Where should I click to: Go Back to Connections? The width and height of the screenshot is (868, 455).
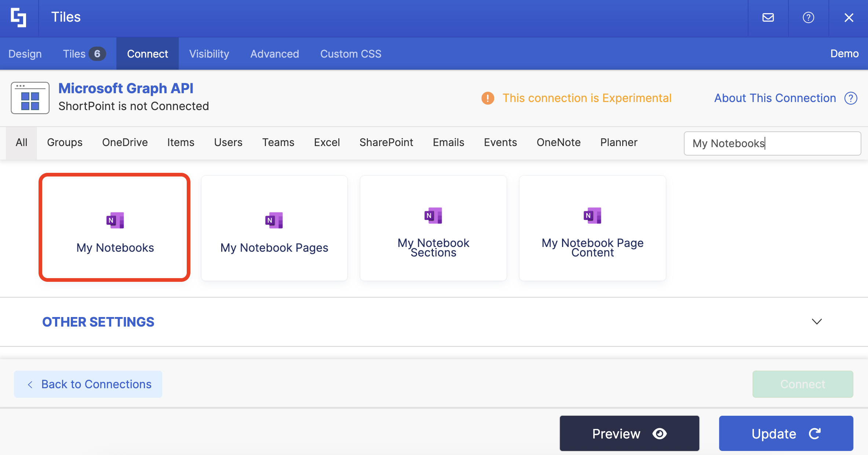point(88,384)
